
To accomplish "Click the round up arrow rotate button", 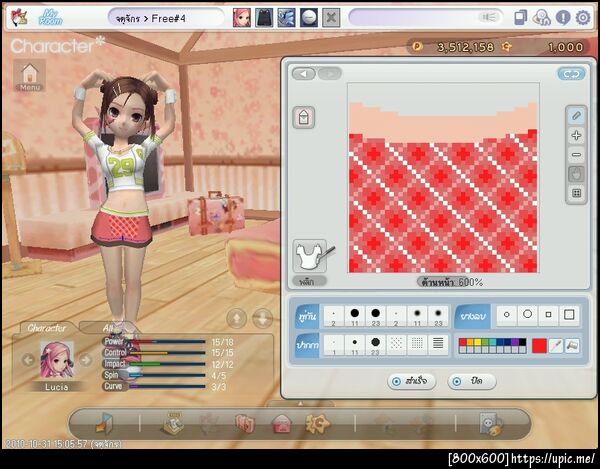I will (x=236, y=318).
